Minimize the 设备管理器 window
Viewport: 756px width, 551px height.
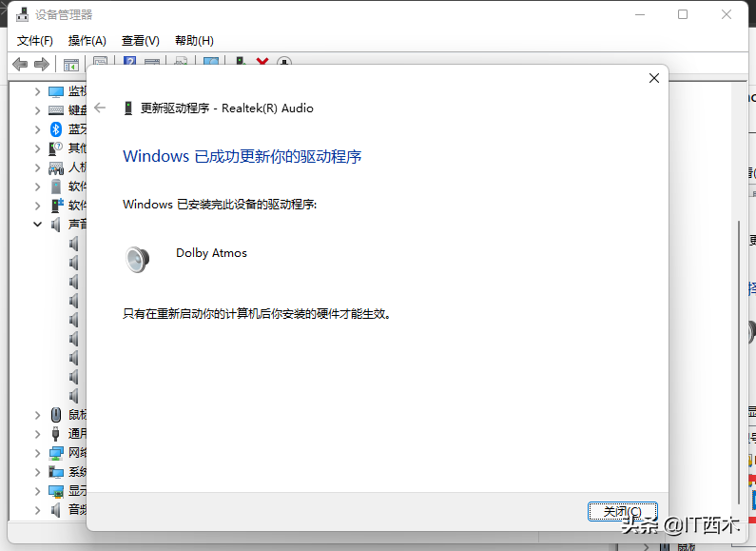[x=640, y=14]
